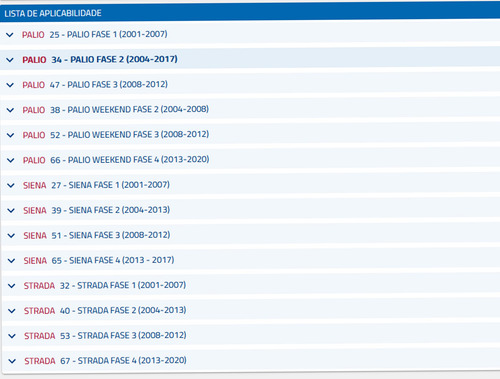
Task: Click the Lista de Aplicabilidade header bar
Action: pos(250,13)
